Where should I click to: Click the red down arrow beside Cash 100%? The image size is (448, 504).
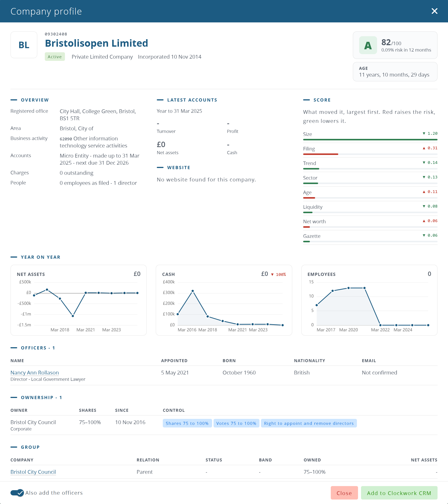click(x=272, y=274)
